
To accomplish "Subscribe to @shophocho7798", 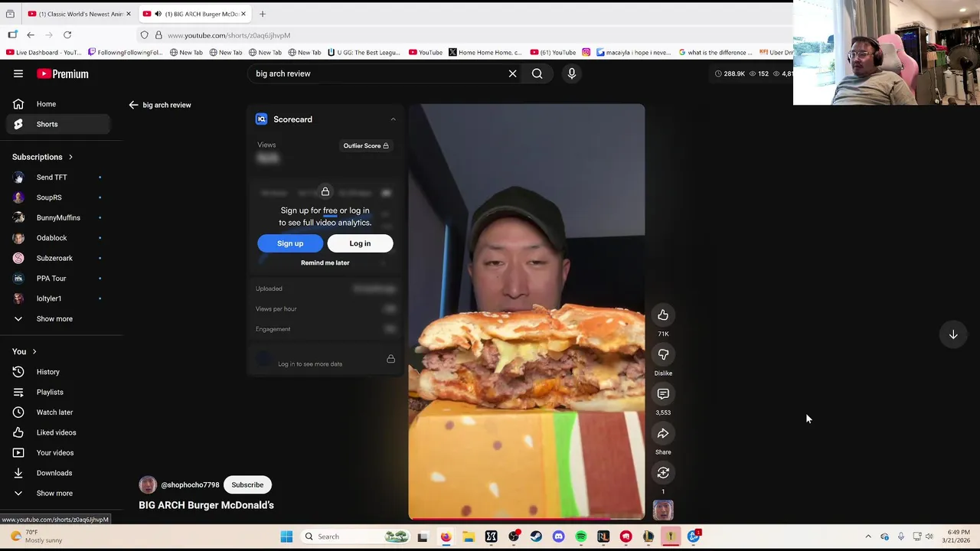I will click(x=247, y=484).
